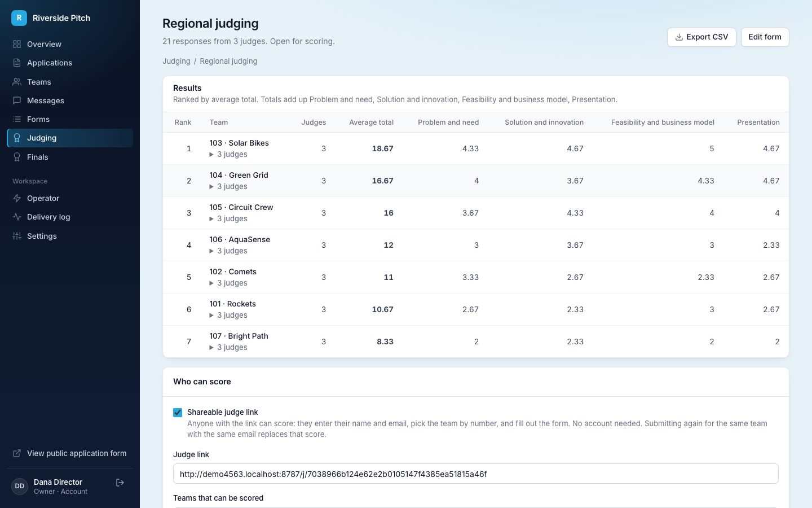Click the Problem and need column header
The height and width of the screenshot is (508, 812).
(x=448, y=122)
